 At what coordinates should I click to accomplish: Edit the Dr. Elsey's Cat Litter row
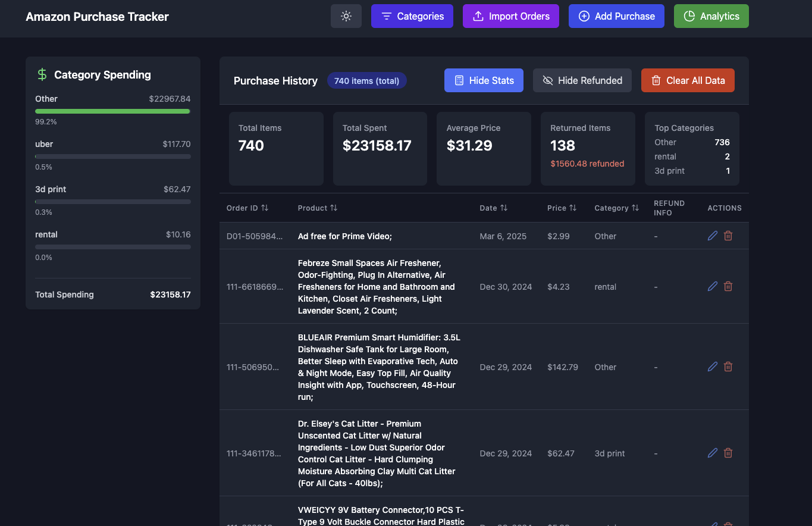coord(713,453)
